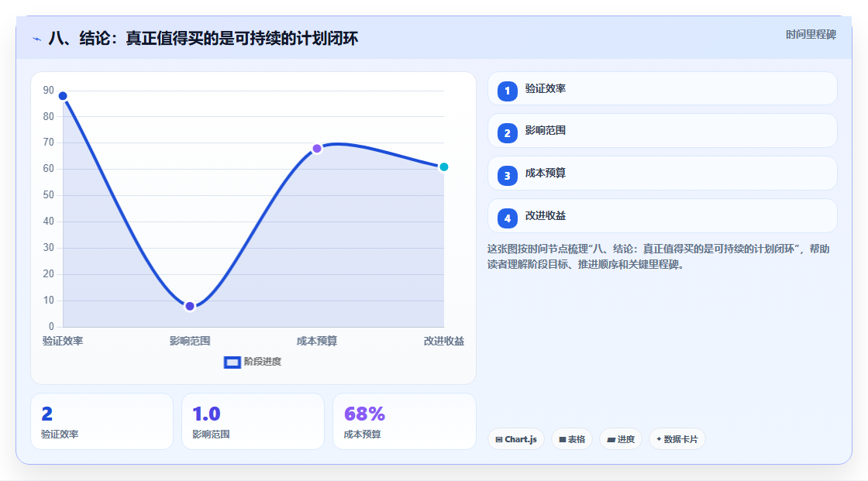868x481 pixels.
Task: Click the section title 八、结论
Action: coord(203,39)
